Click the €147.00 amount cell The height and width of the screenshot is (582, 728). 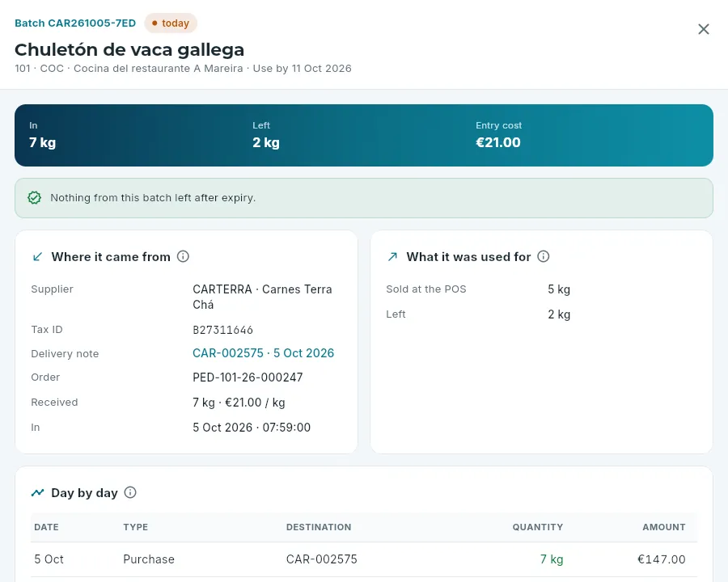point(661,559)
